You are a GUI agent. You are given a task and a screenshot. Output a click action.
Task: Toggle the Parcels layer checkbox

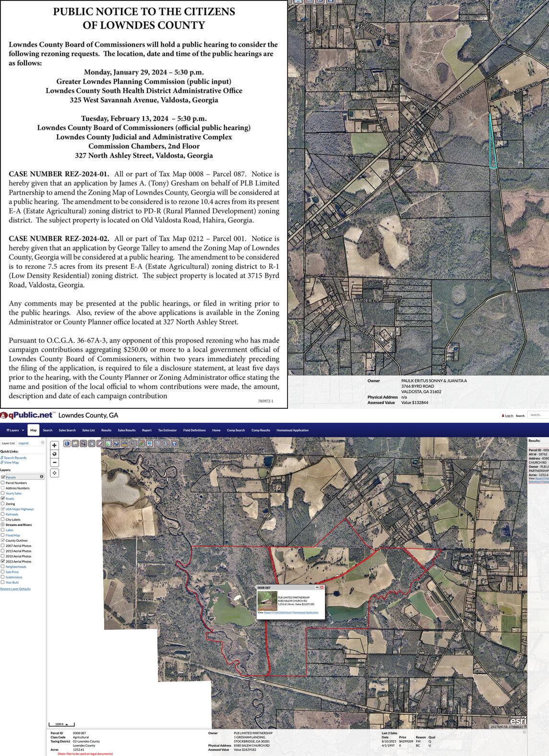tap(3, 477)
